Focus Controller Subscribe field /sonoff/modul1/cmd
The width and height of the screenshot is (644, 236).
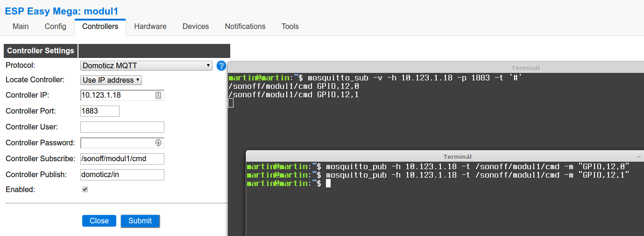(x=122, y=159)
